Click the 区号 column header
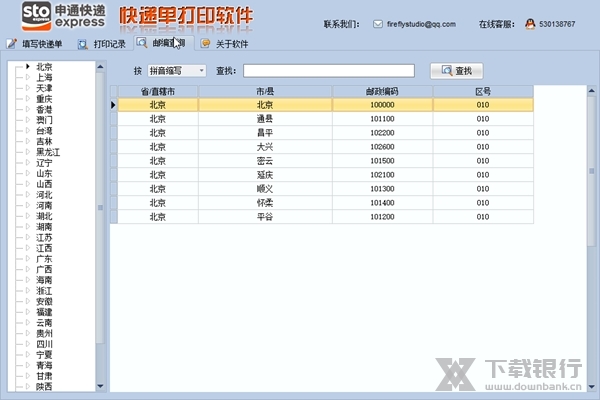 click(483, 91)
